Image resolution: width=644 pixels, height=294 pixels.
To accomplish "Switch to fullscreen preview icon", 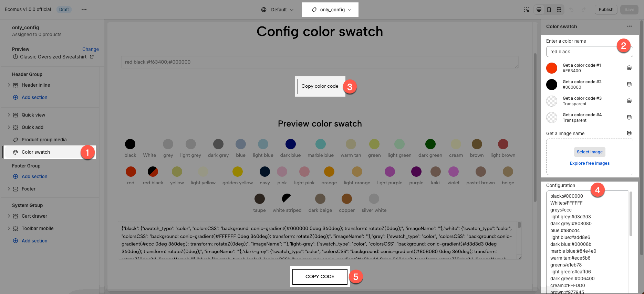I will pyautogui.click(x=559, y=10).
